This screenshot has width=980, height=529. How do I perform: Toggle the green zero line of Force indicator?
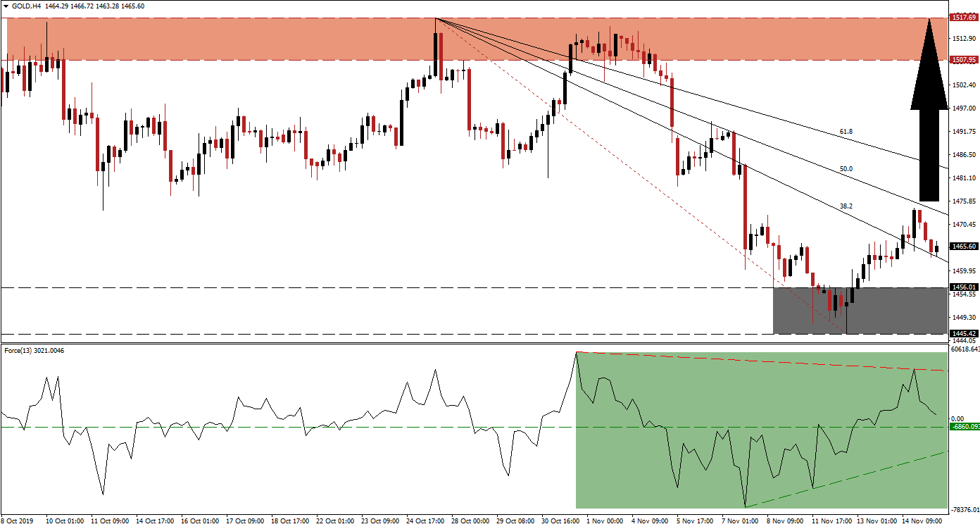click(x=282, y=426)
